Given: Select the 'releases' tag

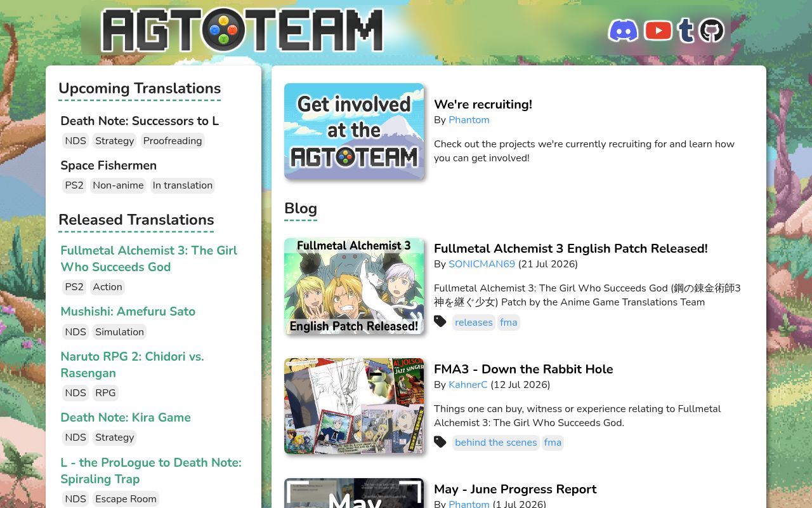Looking at the screenshot, I should pos(474,323).
